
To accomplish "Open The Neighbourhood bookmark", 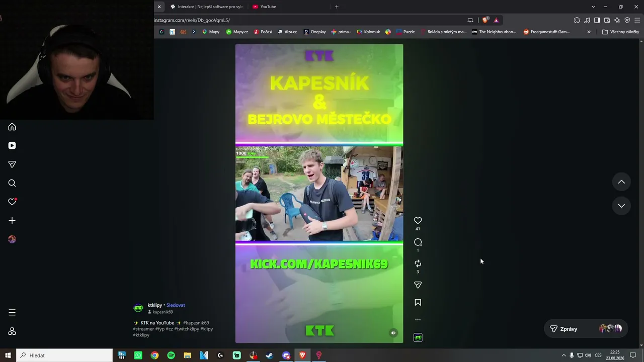I will coord(494,32).
